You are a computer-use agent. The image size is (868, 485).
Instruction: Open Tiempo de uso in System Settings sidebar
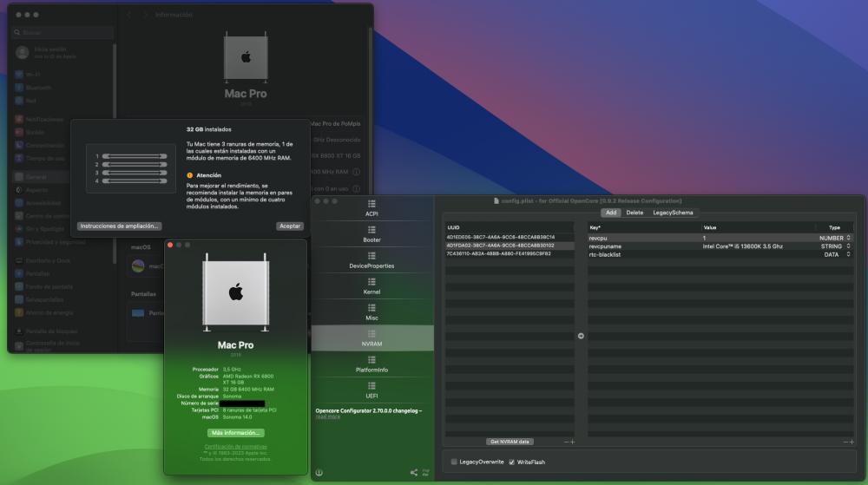tap(39, 158)
